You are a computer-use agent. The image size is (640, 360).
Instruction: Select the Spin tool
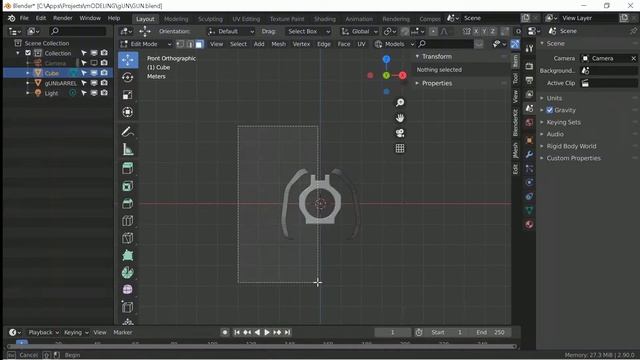(128, 273)
